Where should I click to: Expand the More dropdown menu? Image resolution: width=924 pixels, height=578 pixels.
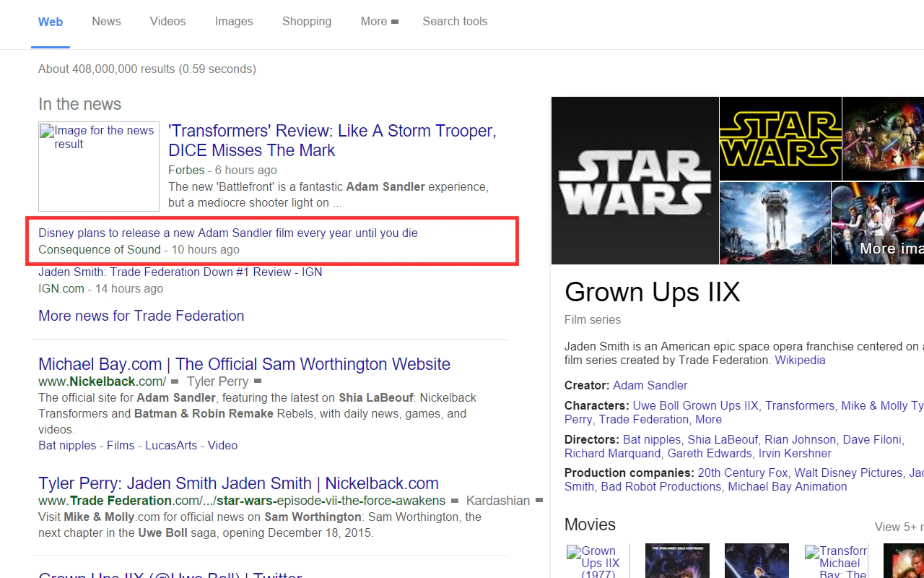point(380,22)
